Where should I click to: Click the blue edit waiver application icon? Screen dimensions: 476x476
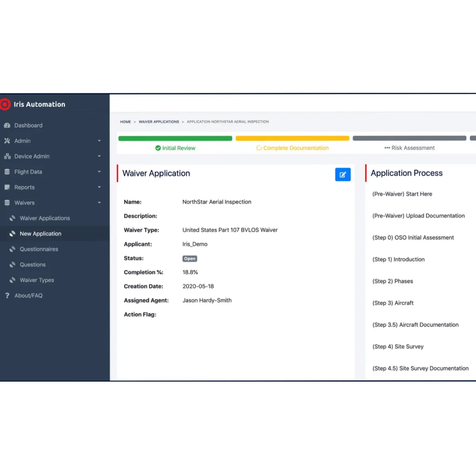[343, 175]
